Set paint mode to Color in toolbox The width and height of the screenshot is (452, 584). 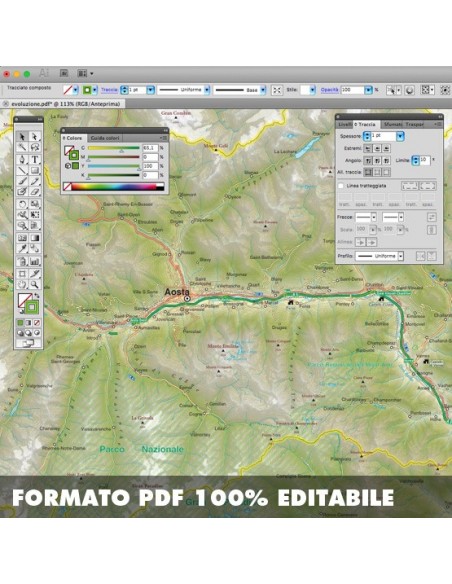20,323
